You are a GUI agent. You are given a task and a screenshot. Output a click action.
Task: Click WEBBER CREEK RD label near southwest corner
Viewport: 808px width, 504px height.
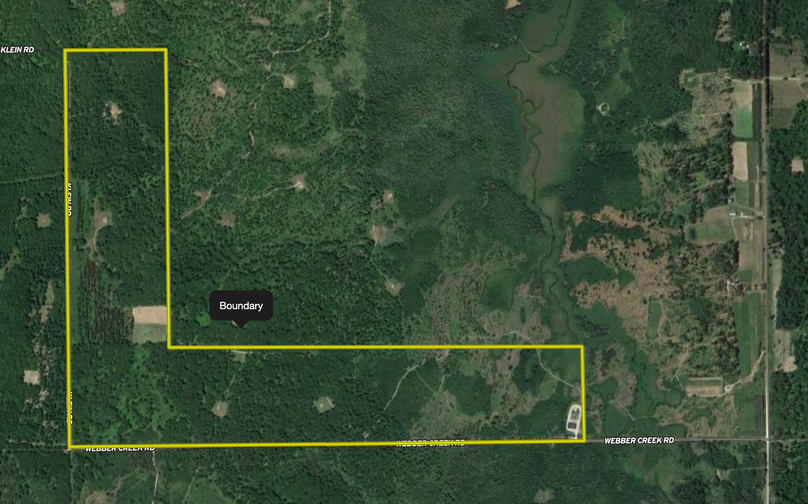120,448
